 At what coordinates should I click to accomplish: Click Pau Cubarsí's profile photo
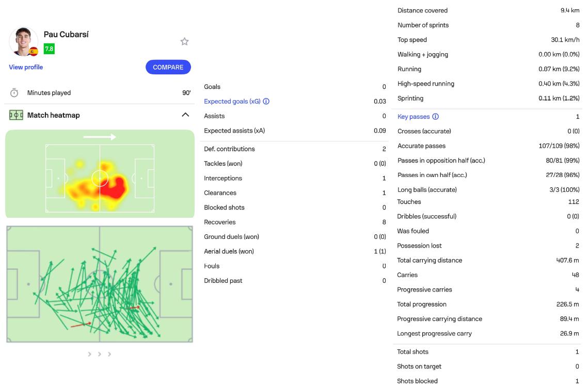point(23,41)
